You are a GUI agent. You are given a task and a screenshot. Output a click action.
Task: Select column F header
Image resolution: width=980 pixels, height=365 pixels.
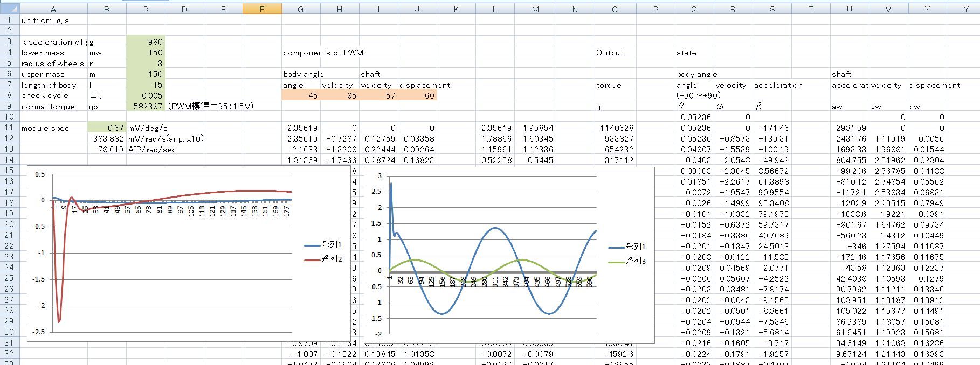coord(262,9)
